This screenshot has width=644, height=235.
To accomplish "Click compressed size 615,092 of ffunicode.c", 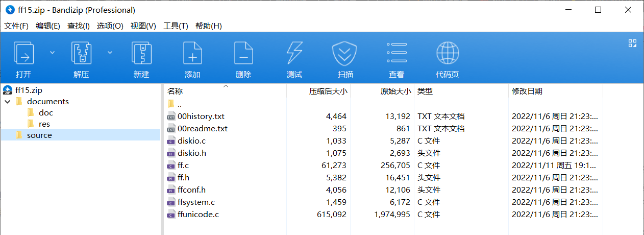I will click(x=332, y=214).
